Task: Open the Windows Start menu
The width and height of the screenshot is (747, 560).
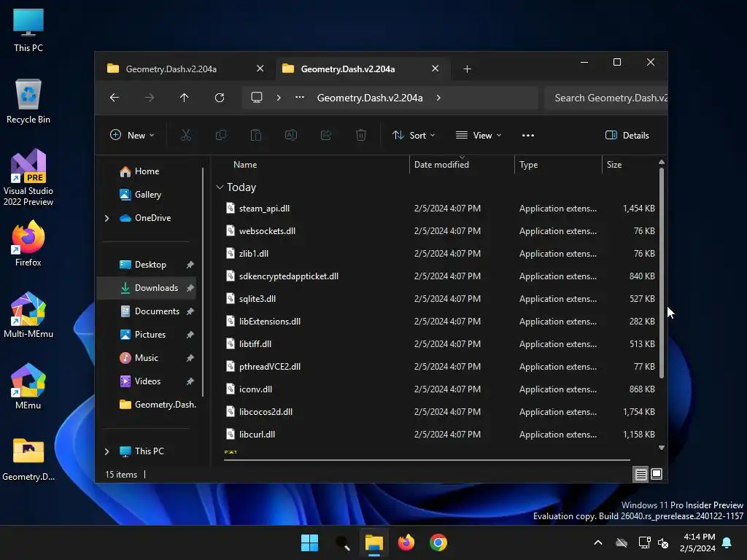Action: 309,542
